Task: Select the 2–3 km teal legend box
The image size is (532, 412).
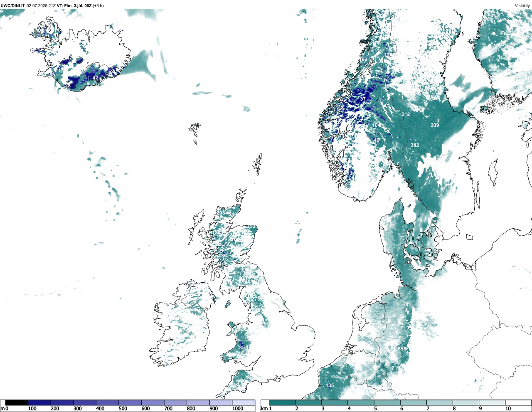Action: pos(308,402)
